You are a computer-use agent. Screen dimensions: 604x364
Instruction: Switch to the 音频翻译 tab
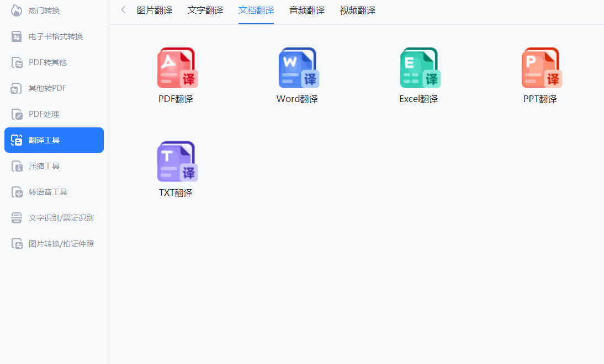(x=307, y=10)
